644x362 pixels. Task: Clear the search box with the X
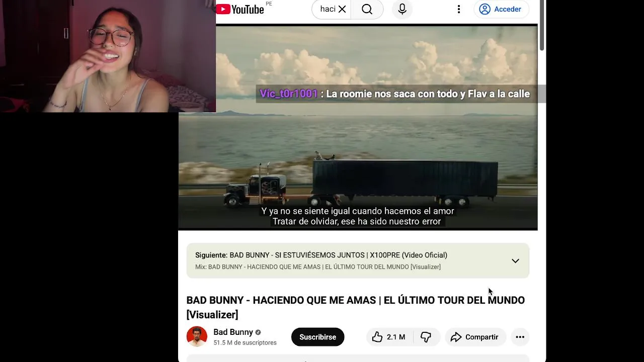coord(342,9)
